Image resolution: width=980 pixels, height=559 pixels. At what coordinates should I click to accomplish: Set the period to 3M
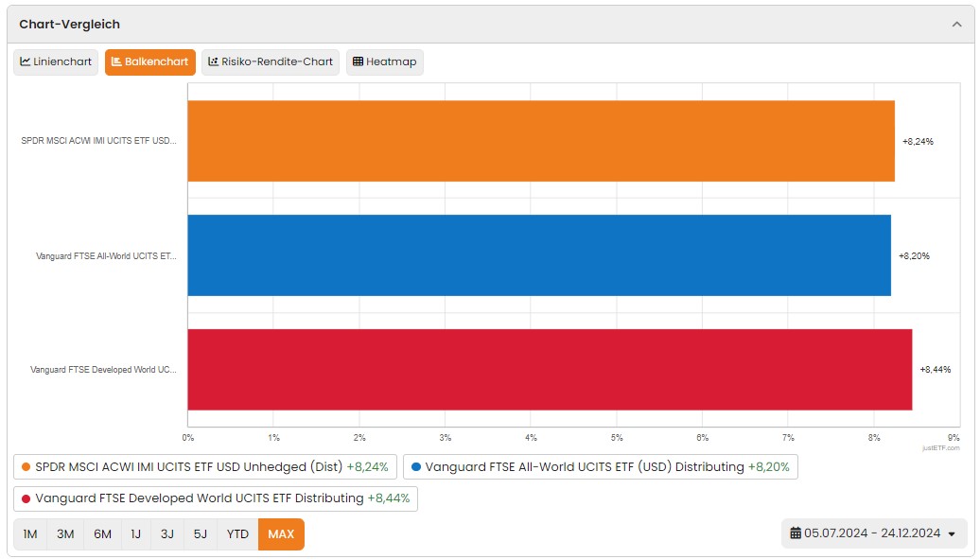[65, 534]
